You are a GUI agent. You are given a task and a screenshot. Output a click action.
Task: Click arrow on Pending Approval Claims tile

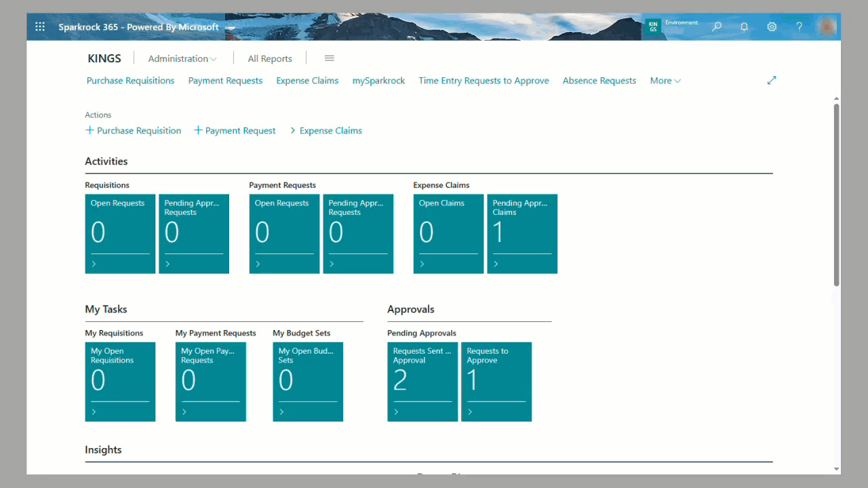point(496,264)
